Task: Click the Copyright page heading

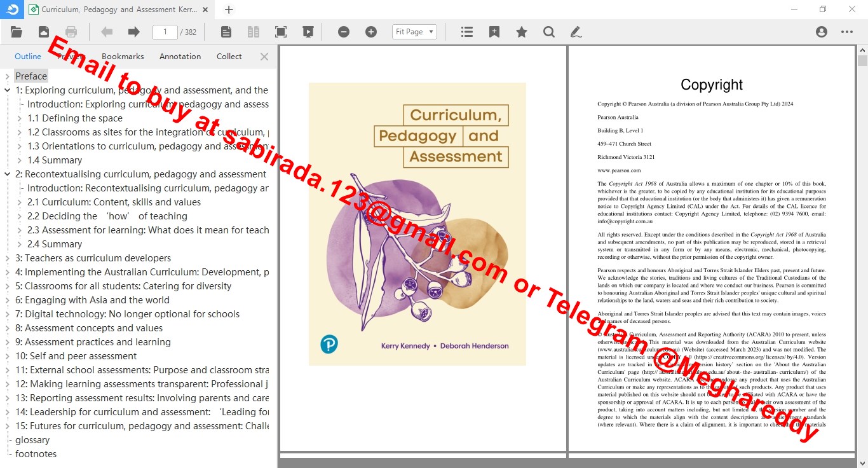Action: coord(712,85)
